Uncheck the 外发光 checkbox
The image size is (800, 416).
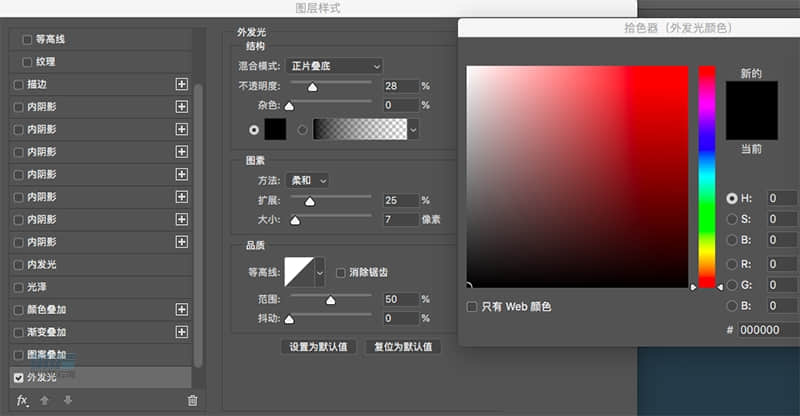click(x=18, y=378)
